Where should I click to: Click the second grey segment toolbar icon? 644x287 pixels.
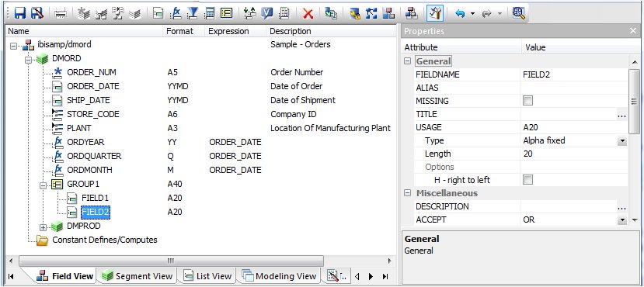tap(101, 13)
